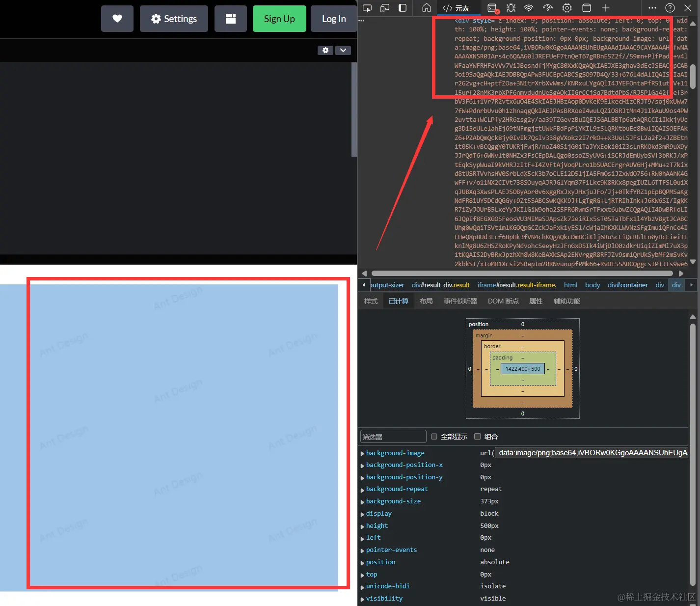Select the html breadcrumb item
This screenshot has height=606, width=700.
(570, 285)
